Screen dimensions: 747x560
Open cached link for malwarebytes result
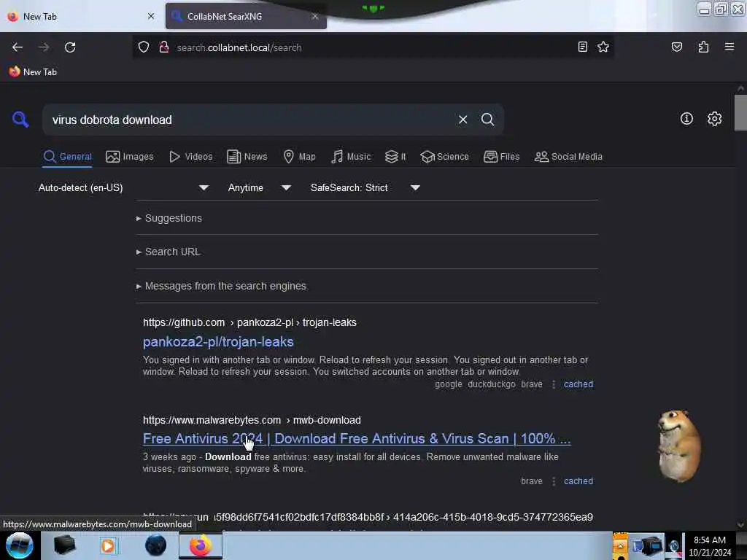click(x=578, y=481)
